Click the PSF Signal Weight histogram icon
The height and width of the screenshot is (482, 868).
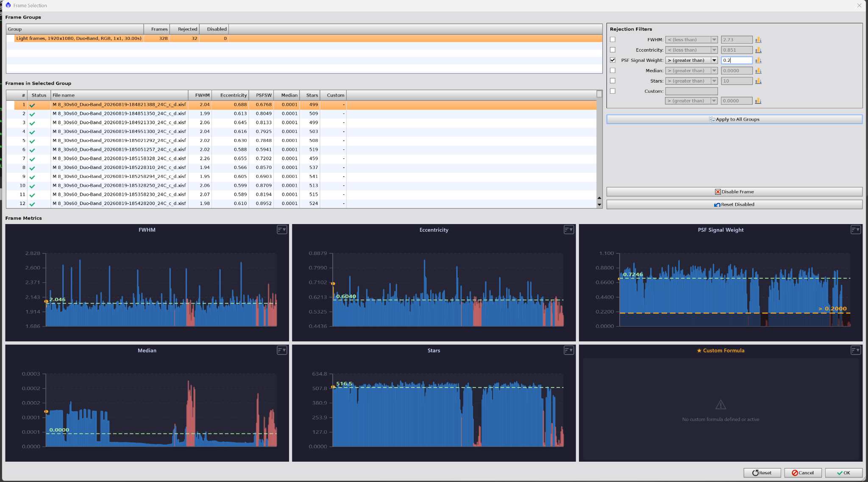(x=758, y=61)
